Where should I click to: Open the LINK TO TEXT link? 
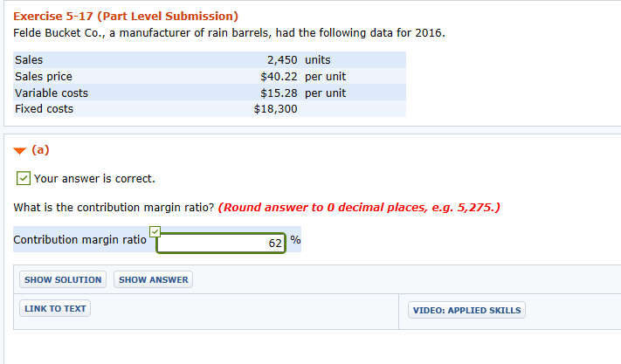coord(55,309)
